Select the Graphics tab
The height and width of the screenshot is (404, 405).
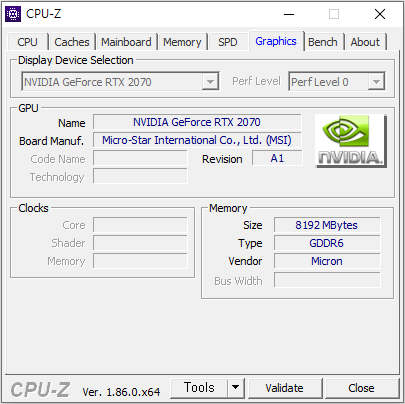coord(276,41)
